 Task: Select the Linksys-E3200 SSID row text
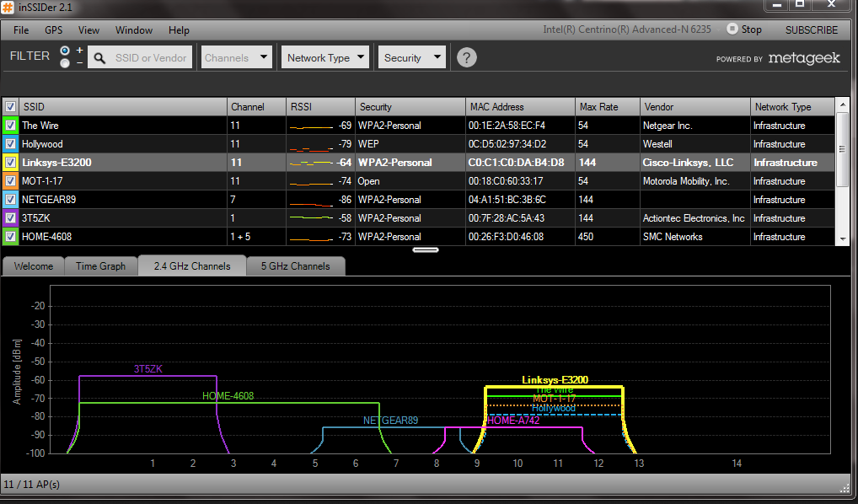point(56,163)
